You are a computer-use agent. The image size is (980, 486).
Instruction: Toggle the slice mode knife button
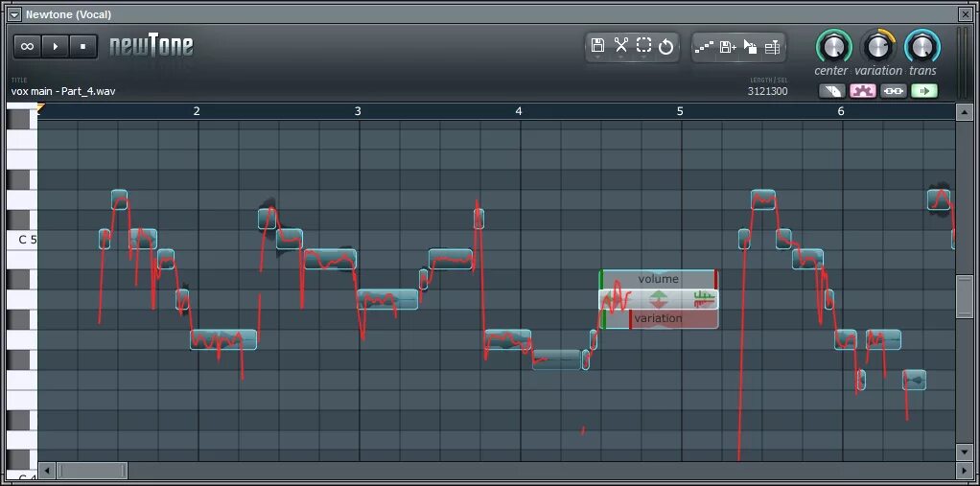[x=832, y=91]
